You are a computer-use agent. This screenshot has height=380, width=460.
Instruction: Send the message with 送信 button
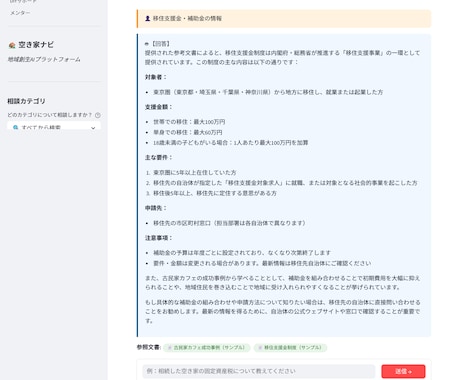403,371
